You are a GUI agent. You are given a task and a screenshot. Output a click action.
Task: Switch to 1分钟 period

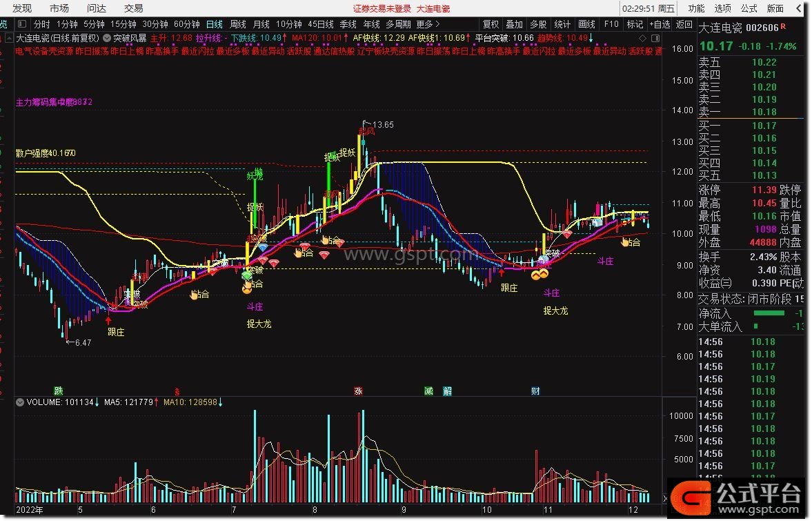(67, 24)
